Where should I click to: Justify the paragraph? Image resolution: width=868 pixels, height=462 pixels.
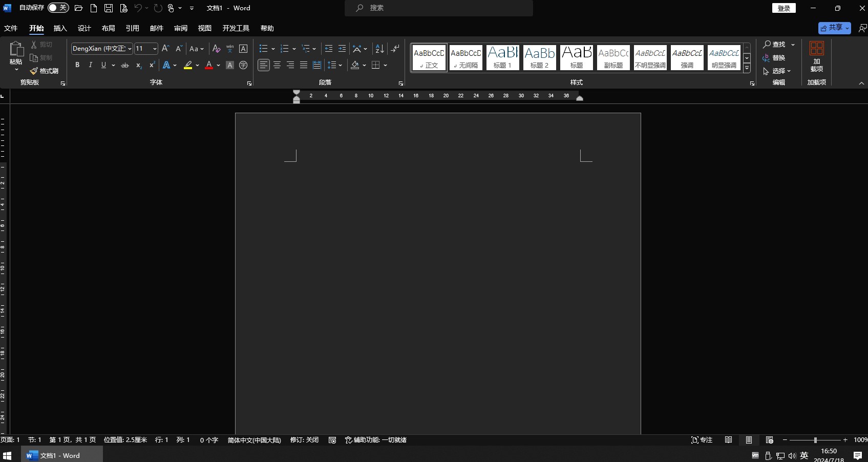coord(304,65)
